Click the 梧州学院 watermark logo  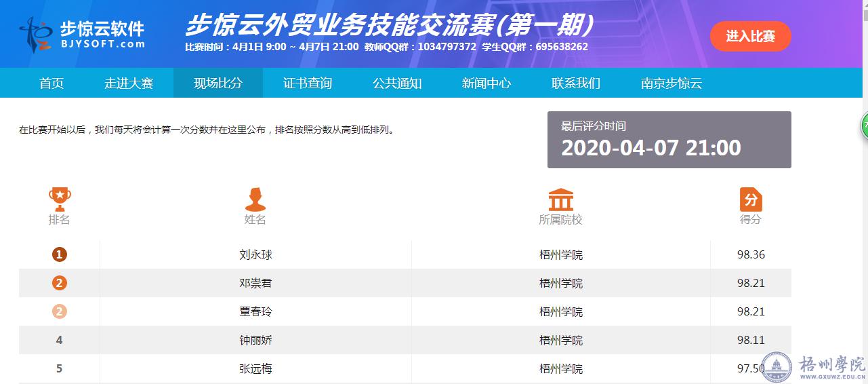[777, 367]
